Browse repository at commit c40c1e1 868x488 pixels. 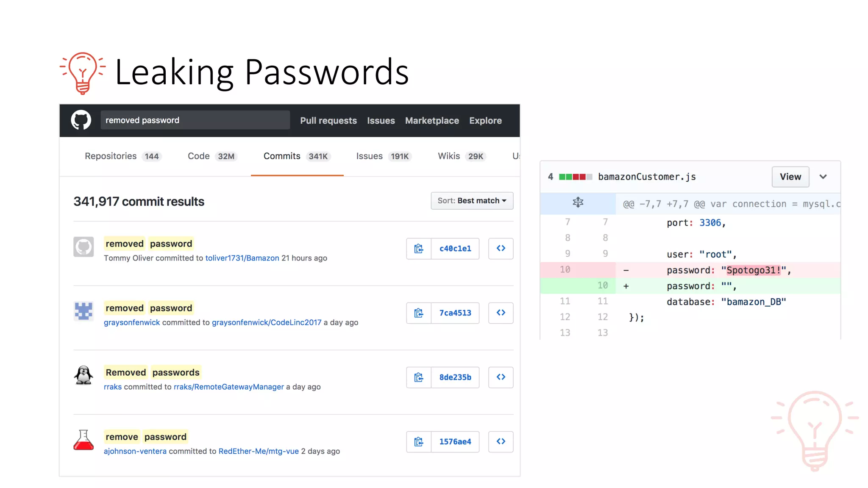501,249
